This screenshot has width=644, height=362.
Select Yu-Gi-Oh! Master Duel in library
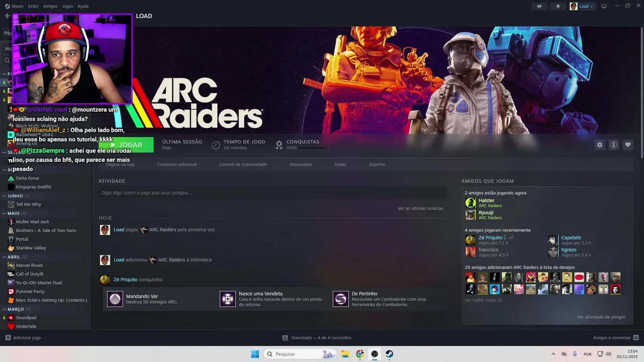(x=39, y=283)
